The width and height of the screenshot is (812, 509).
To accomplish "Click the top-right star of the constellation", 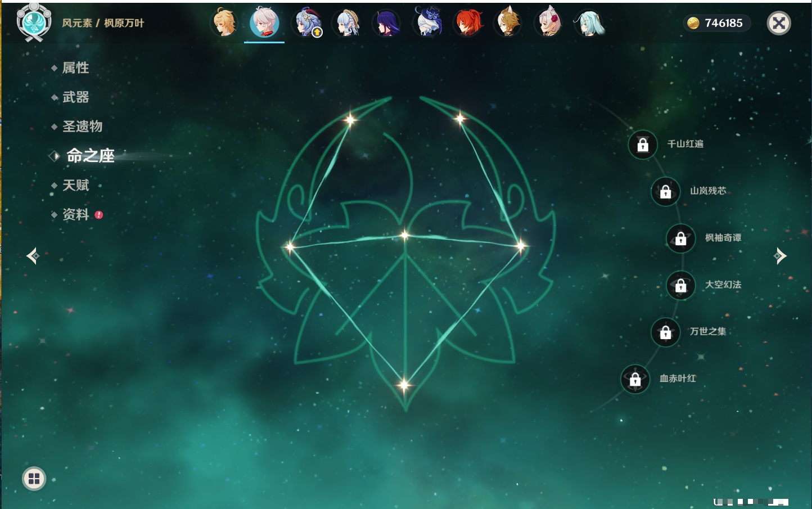I will click(x=459, y=118).
